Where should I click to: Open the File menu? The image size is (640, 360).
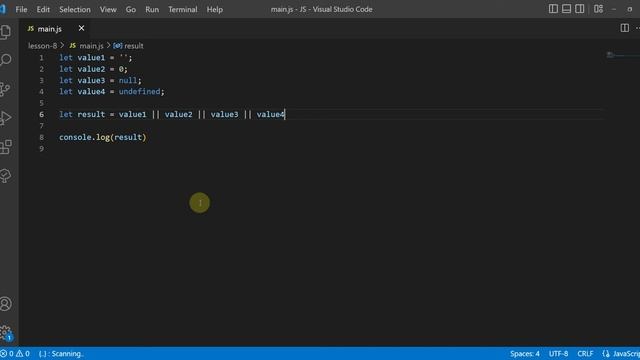[21, 9]
